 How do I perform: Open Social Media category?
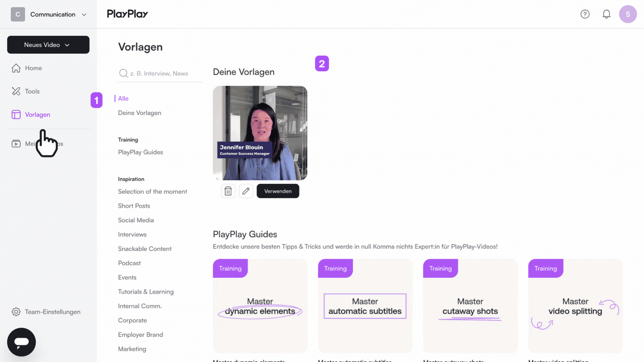[x=136, y=220]
